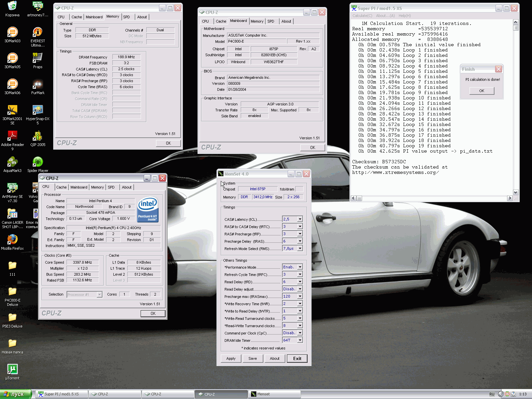Open the 3DMark03 desktop icon

(12, 35)
